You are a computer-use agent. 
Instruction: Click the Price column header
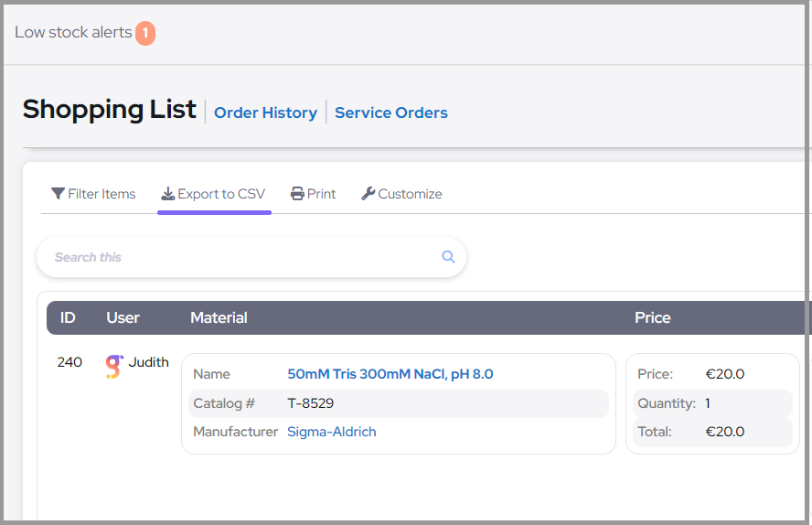pyautogui.click(x=653, y=318)
